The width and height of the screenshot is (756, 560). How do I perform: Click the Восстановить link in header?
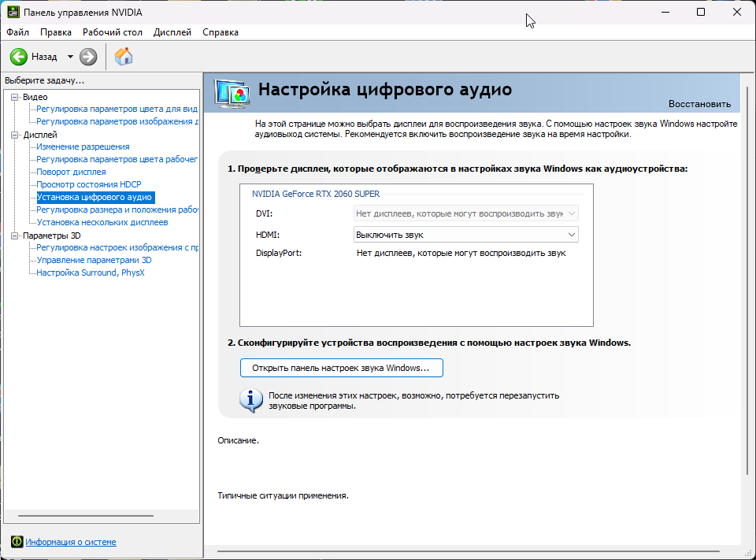click(699, 104)
